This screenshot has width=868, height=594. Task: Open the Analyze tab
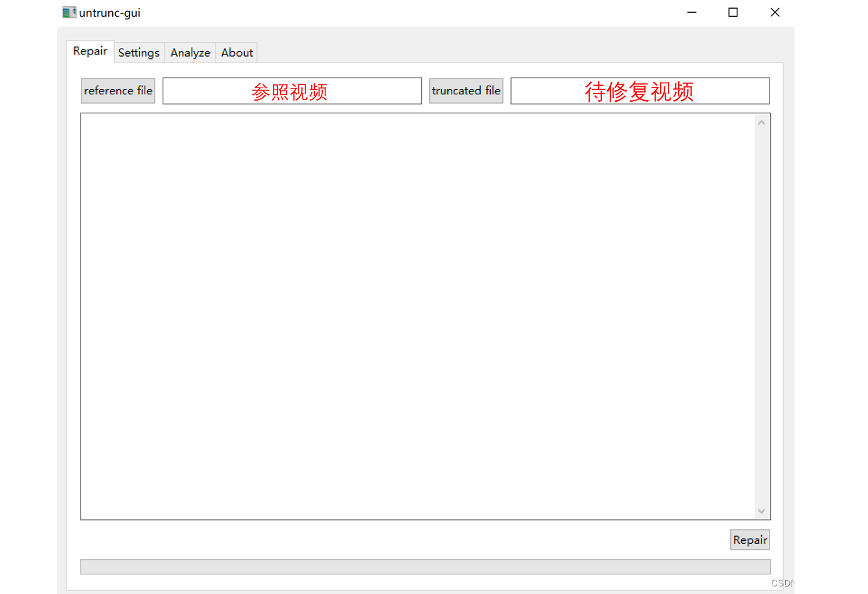(x=190, y=53)
